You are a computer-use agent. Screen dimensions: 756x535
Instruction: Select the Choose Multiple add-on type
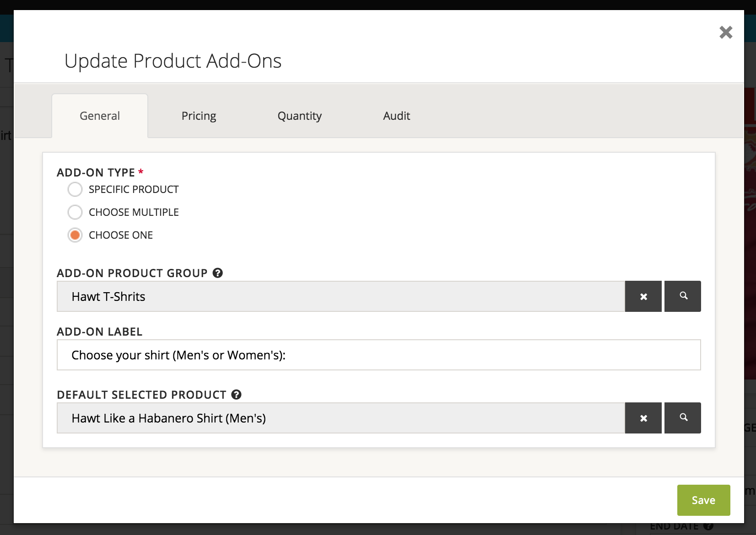tap(75, 212)
